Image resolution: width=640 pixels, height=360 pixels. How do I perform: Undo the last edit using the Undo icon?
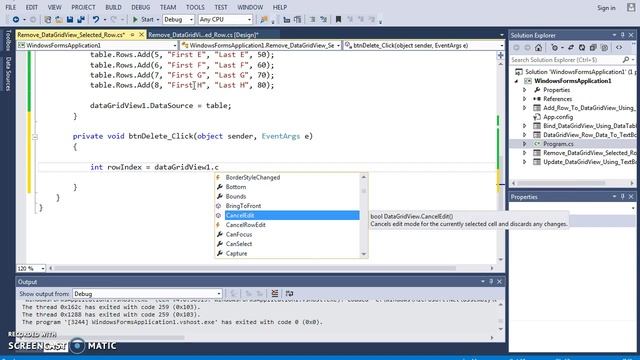(x=96, y=19)
